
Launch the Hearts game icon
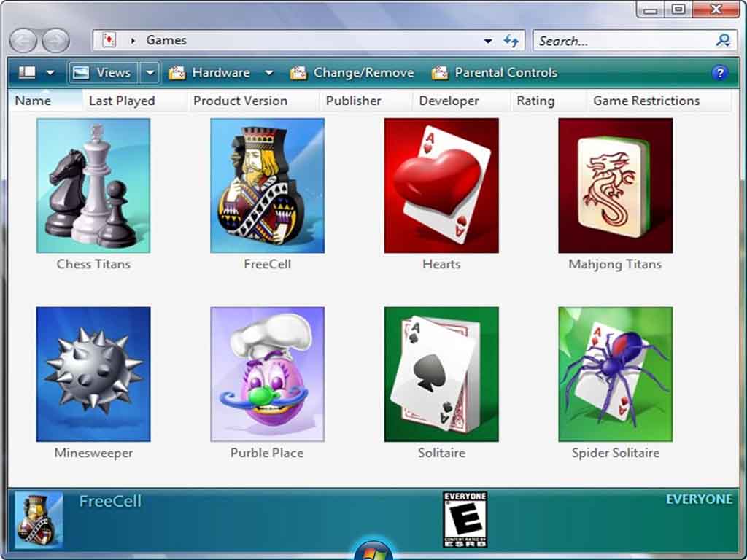click(441, 186)
